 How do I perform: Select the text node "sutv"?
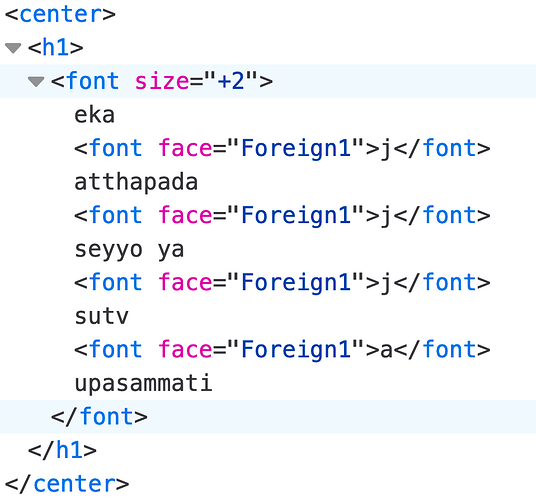102,316
